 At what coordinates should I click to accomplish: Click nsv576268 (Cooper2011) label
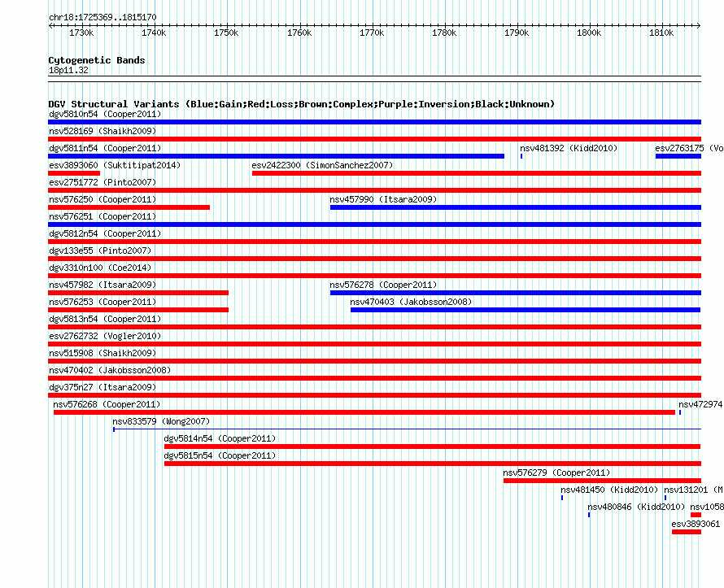(107, 404)
